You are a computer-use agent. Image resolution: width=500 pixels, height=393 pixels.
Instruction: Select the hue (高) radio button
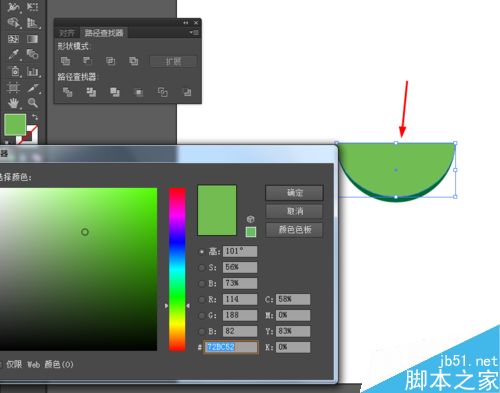point(201,252)
